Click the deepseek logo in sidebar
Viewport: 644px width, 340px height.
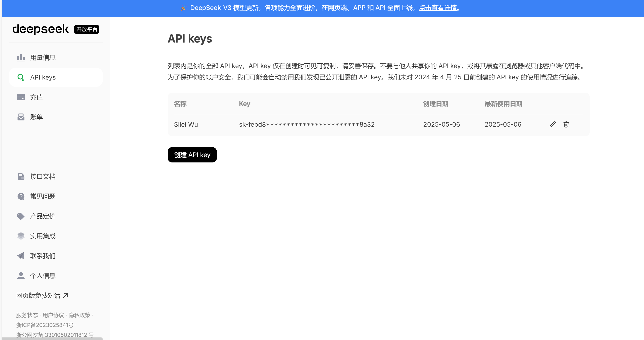point(41,29)
